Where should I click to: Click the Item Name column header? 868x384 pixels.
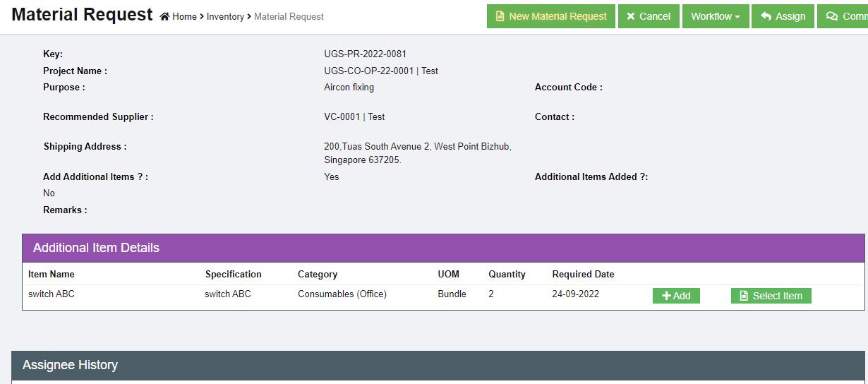coord(52,274)
